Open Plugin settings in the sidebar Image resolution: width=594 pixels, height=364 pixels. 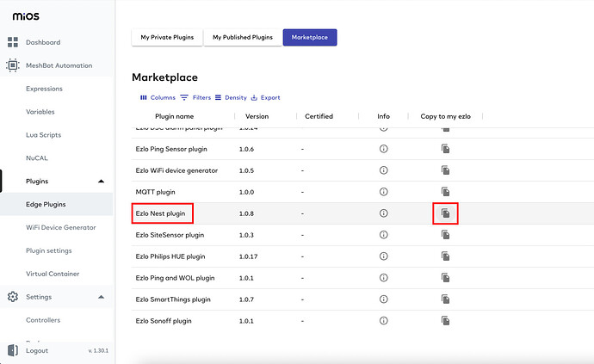[x=49, y=250]
